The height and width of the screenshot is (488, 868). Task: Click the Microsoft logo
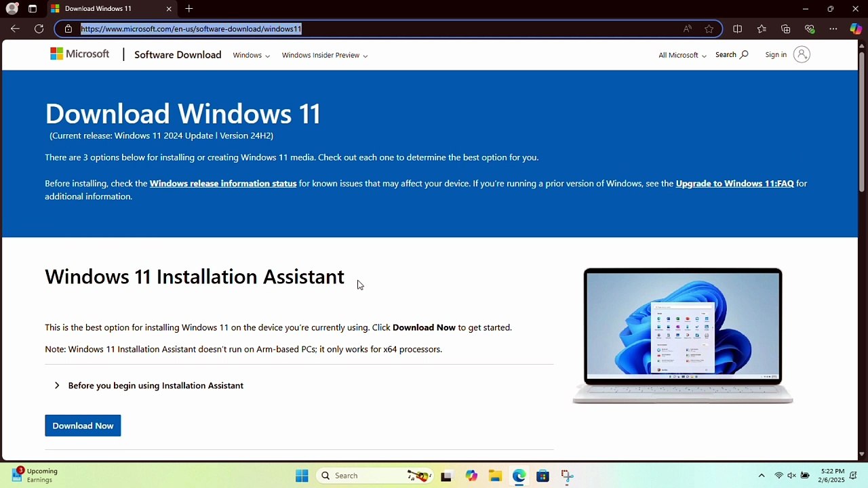coord(79,54)
